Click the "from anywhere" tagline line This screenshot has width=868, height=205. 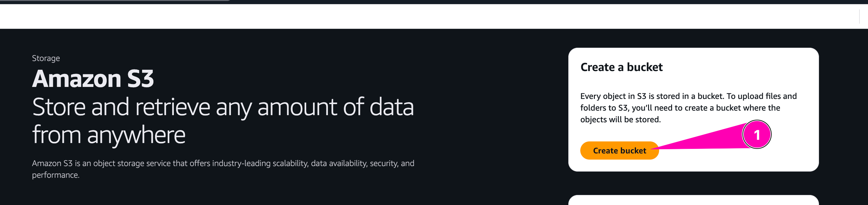(x=108, y=135)
